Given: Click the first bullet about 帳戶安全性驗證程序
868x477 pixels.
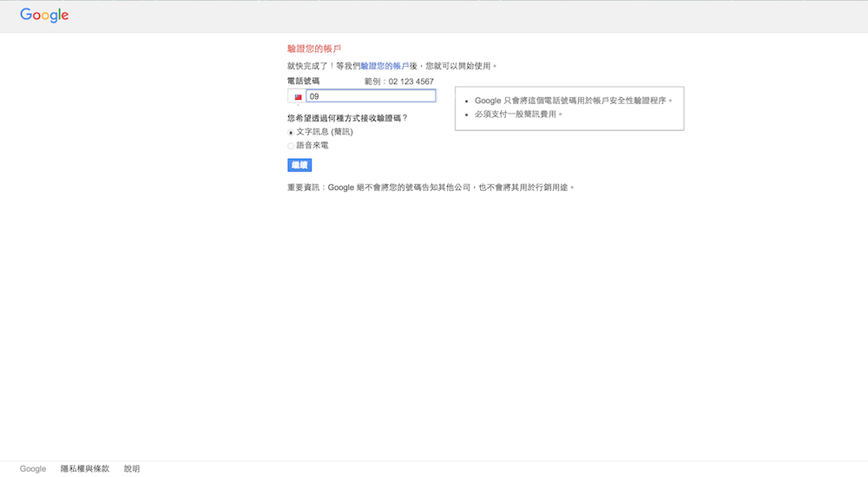Looking at the screenshot, I should tap(573, 101).
